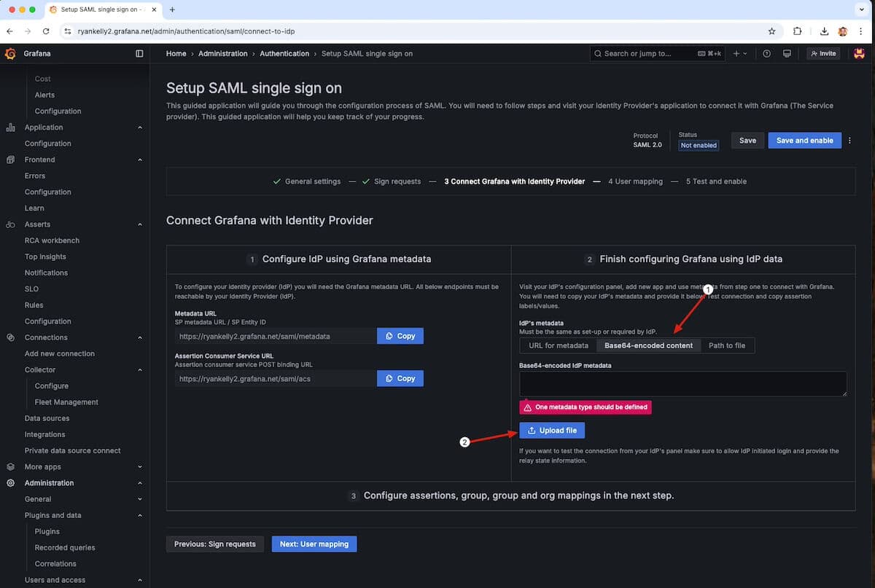
Task: Open the More apps cube icon
Action: (10, 466)
